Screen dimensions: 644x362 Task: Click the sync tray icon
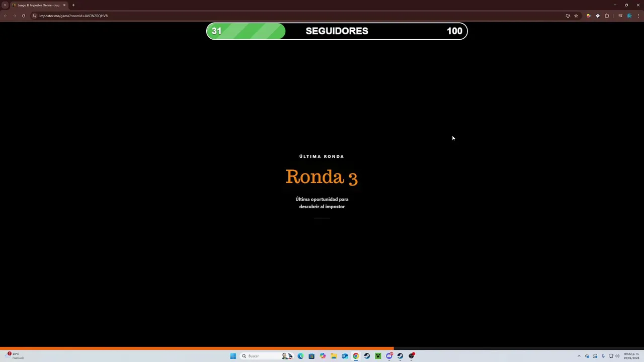click(595, 356)
